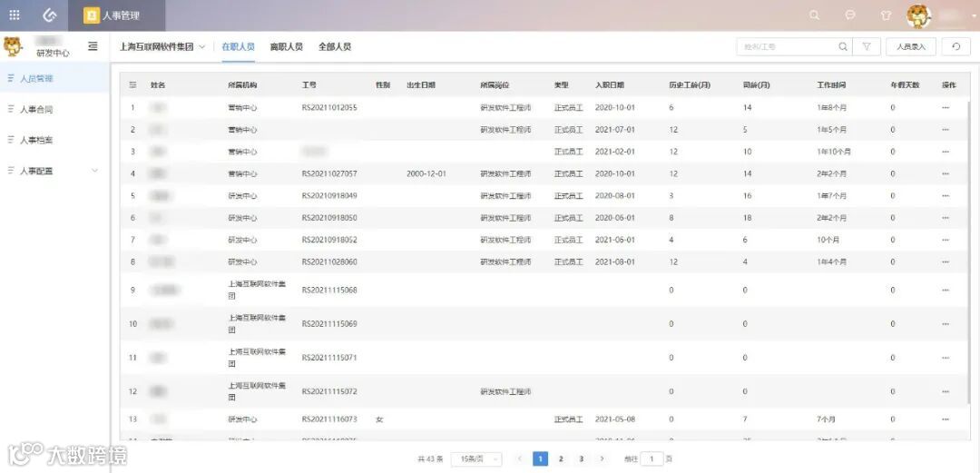Open the messages chat icon in top bar

click(x=850, y=15)
